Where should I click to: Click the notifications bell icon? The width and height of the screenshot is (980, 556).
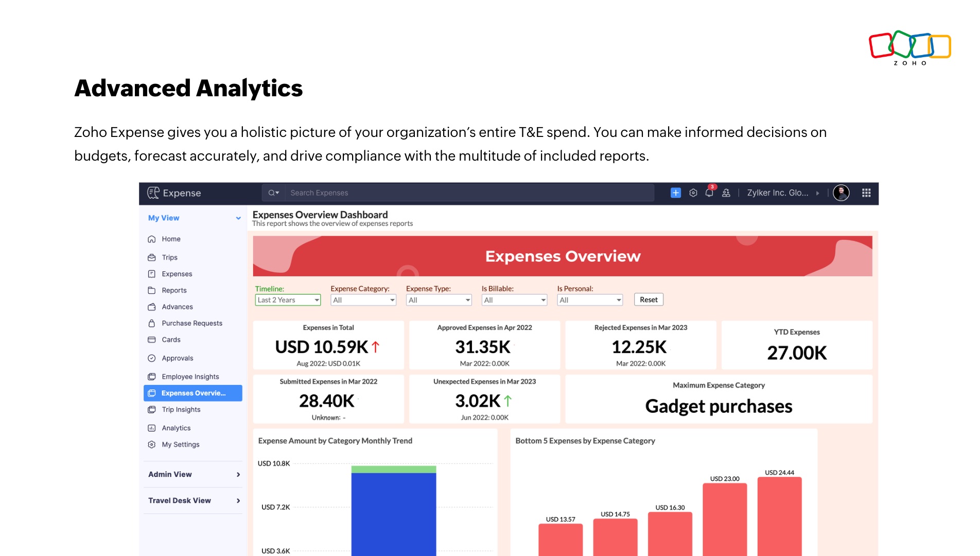click(x=709, y=193)
